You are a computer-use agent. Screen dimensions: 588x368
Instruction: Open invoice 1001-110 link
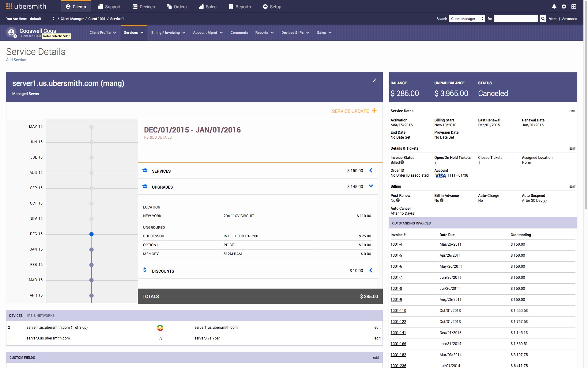(398, 311)
